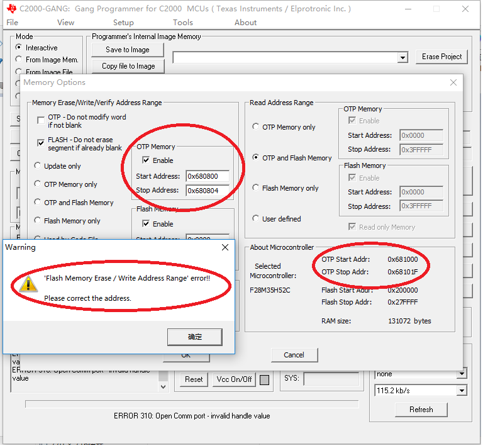Toggle FLASH - Do not erase segment checkbox

pos(41,143)
